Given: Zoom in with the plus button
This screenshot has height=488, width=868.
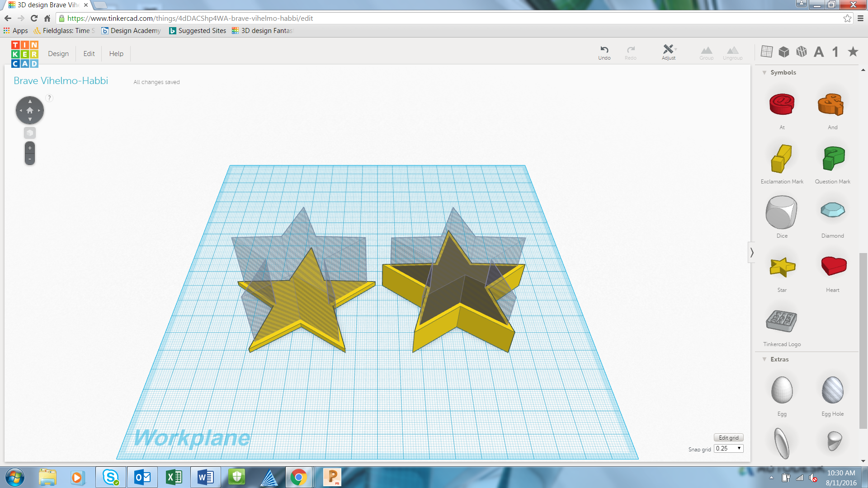Looking at the screenshot, I should [x=30, y=148].
